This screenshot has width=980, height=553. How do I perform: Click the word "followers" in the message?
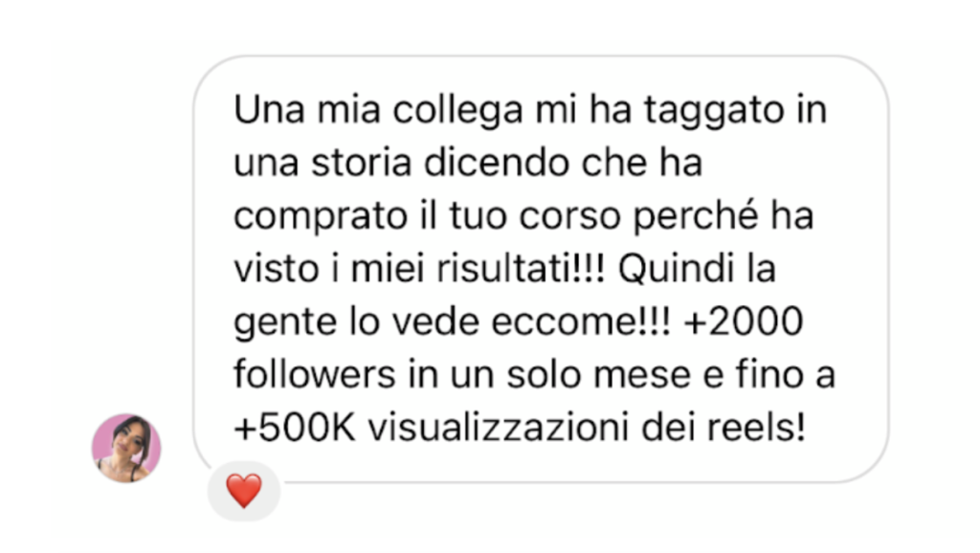[314, 375]
